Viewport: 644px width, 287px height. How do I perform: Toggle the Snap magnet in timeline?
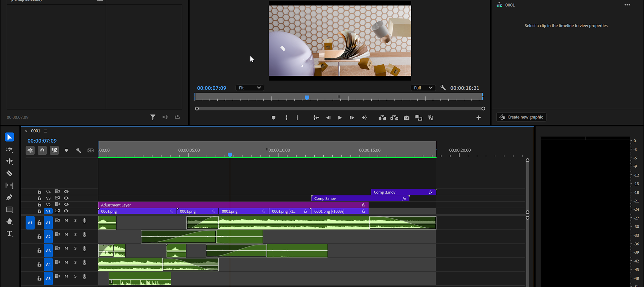[42, 150]
